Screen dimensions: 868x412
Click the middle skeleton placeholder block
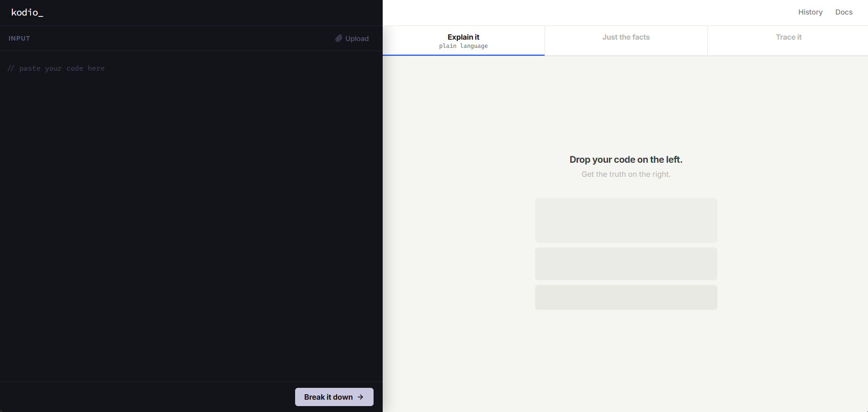tap(626, 263)
